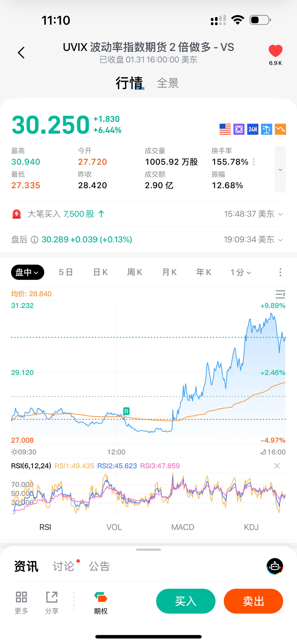The height and width of the screenshot is (644, 297).
Task: Tap the back arrow icon
Action: [x=21, y=53]
